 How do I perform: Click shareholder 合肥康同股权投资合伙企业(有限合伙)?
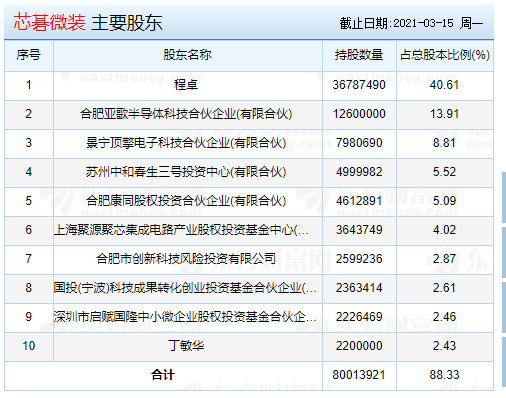click(186, 201)
